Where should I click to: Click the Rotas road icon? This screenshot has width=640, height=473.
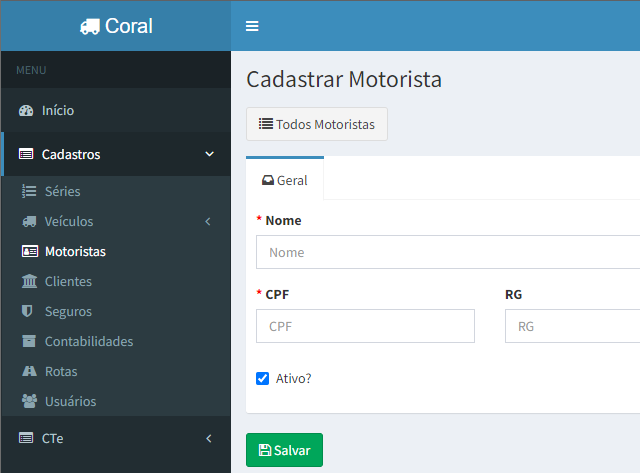point(29,372)
